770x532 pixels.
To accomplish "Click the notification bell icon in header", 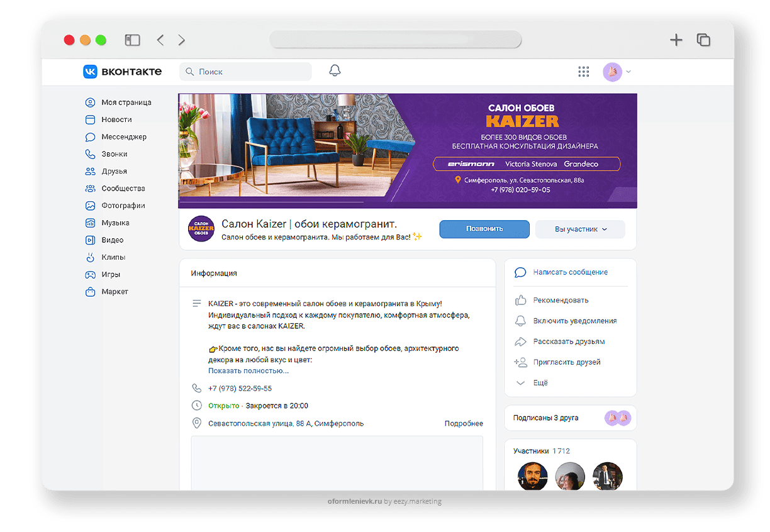I will (335, 71).
